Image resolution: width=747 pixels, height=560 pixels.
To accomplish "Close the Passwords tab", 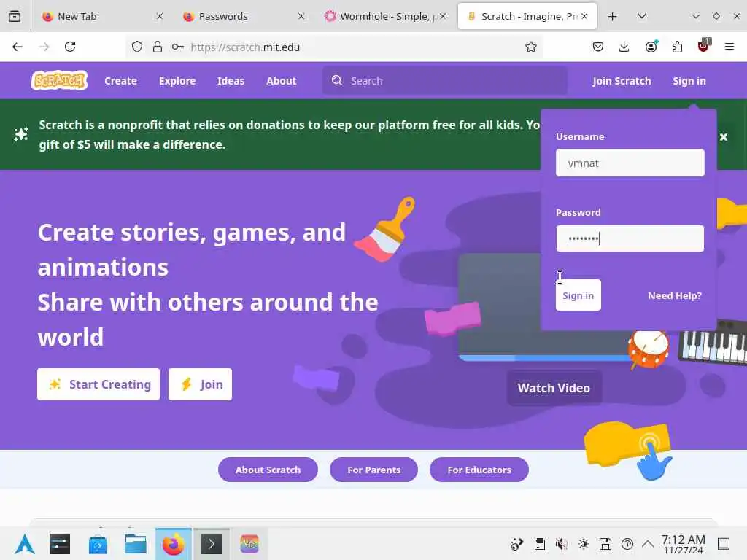I will coord(301,16).
